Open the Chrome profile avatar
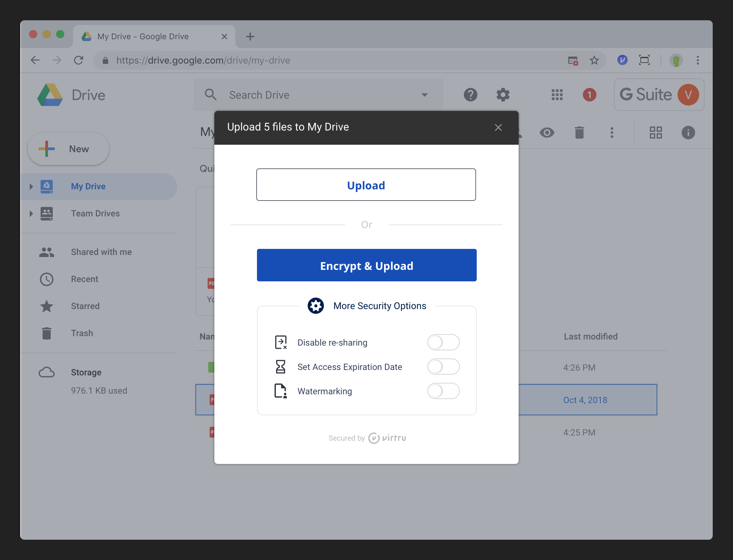This screenshot has width=733, height=560. 676,61
